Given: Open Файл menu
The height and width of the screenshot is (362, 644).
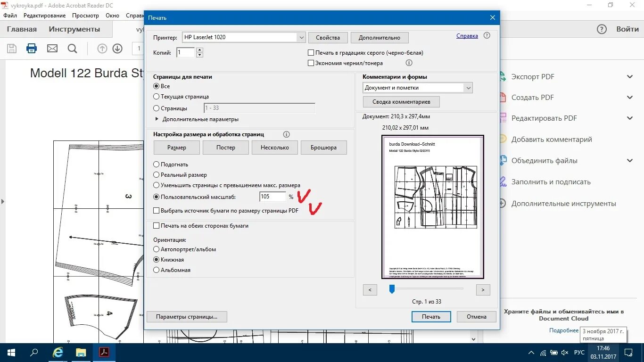Looking at the screenshot, I should click(x=10, y=16).
